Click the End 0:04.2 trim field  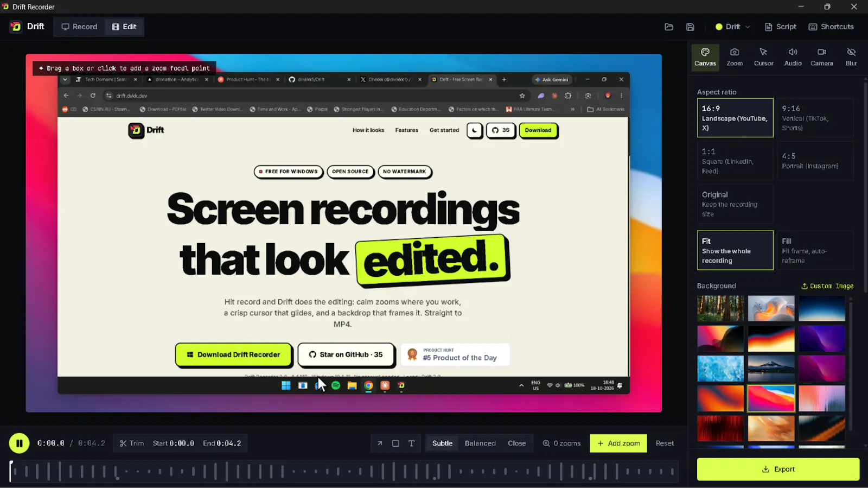[x=222, y=443]
